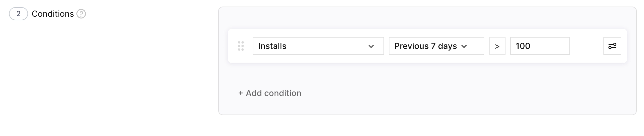Open condition settings sliders icon
This screenshot has height=136, width=644.
point(612,46)
